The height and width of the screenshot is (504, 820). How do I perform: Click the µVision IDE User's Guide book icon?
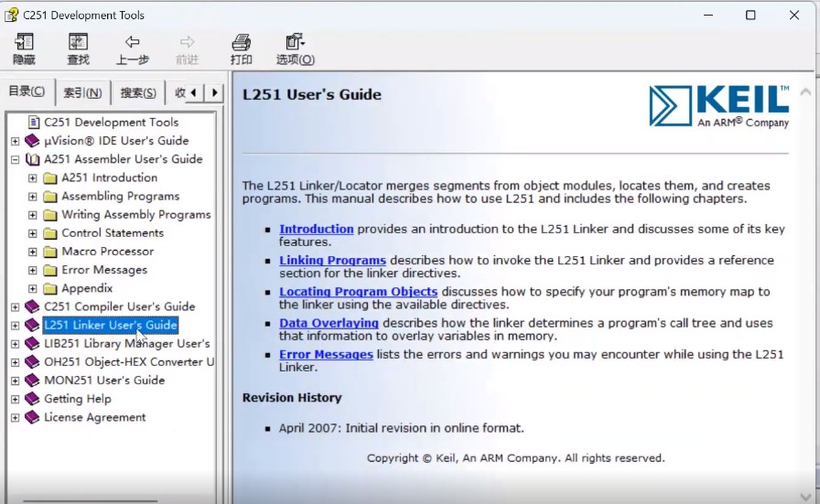(32, 141)
